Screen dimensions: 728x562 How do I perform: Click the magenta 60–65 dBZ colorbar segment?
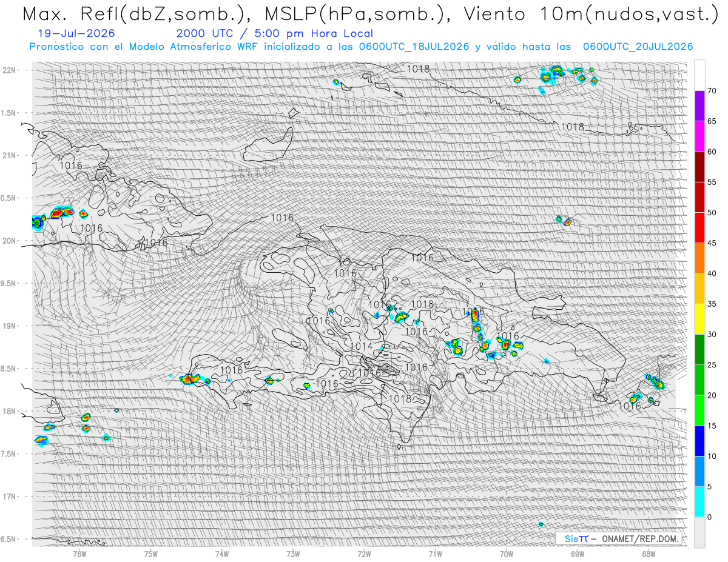point(699,136)
